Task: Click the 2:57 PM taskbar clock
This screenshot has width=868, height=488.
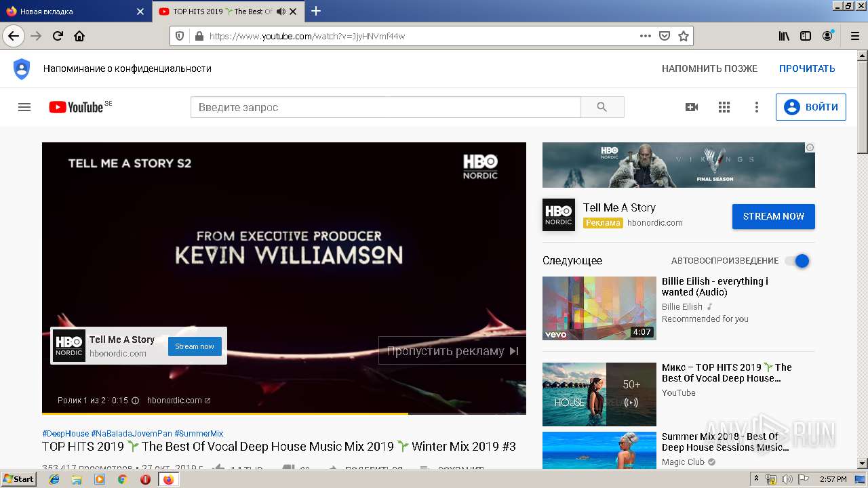Action: coord(833,480)
